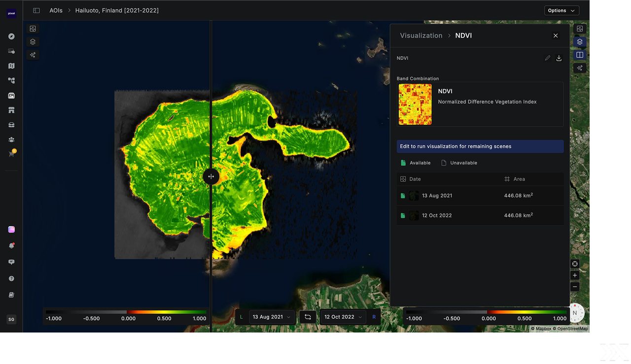Open the Options dropdown
The image size is (631, 364).
(561, 10)
